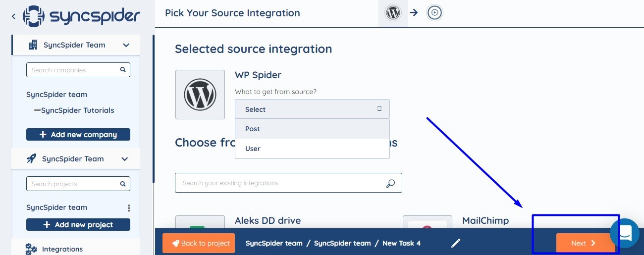Open three-dot menu for SyncSpider team project
The image size is (644, 255).
[x=129, y=208]
